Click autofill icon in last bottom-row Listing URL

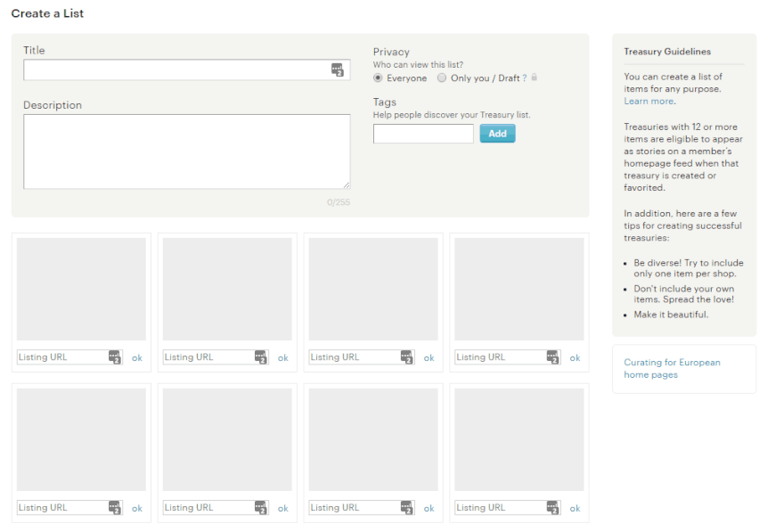[x=553, y=508]
